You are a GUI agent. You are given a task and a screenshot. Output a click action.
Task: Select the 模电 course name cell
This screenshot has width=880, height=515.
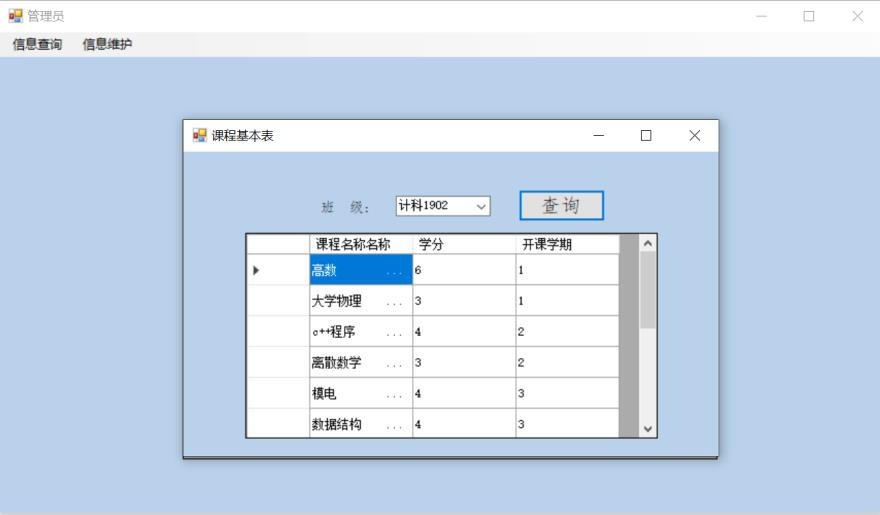click(361, 393)
